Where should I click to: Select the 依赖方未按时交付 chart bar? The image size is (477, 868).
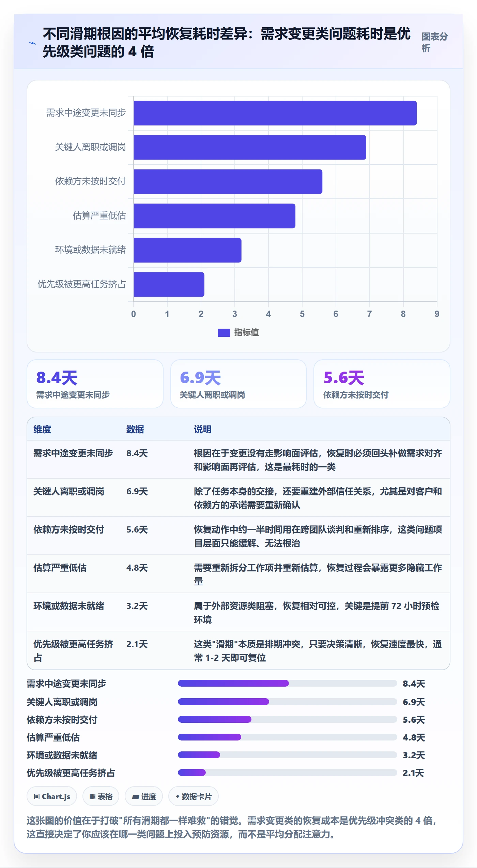(x=228, y=182)
